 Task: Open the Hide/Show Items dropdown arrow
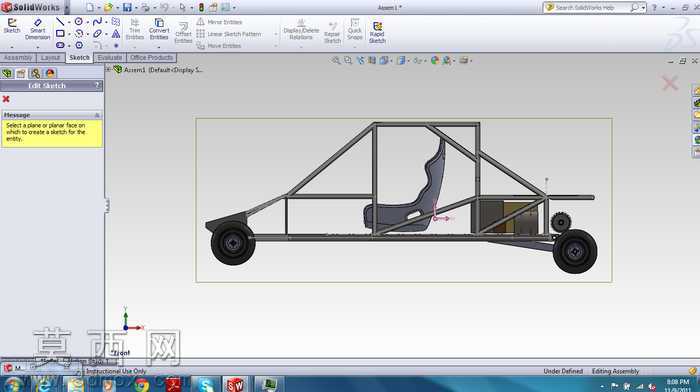[425, 61]
